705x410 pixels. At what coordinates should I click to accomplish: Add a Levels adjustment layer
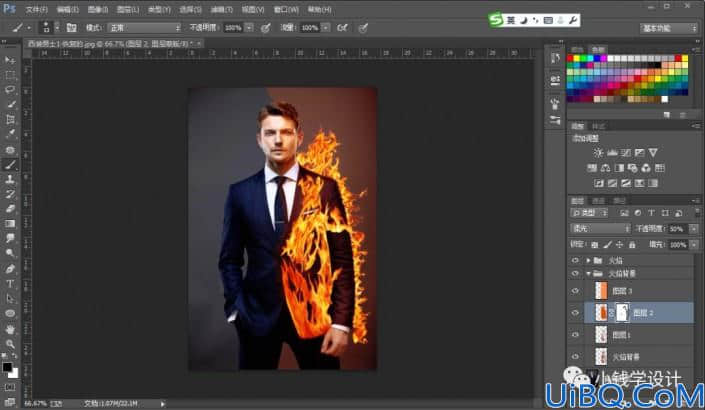point(612,153)
